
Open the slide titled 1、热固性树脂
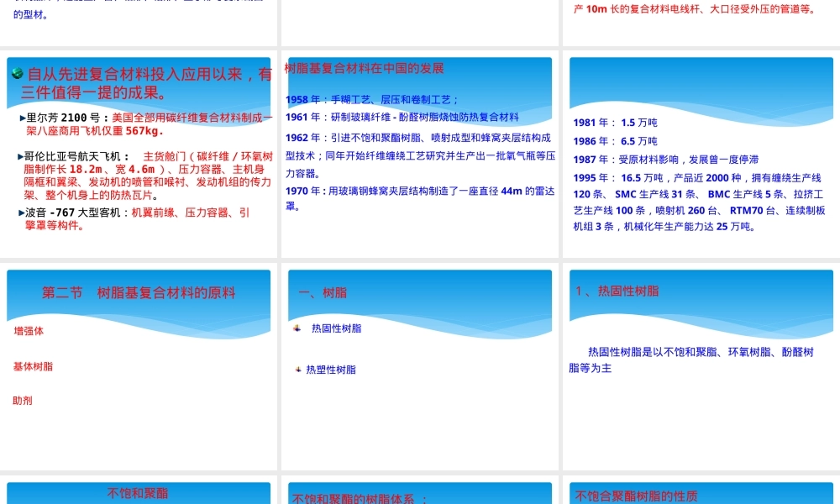pos(701,366)
